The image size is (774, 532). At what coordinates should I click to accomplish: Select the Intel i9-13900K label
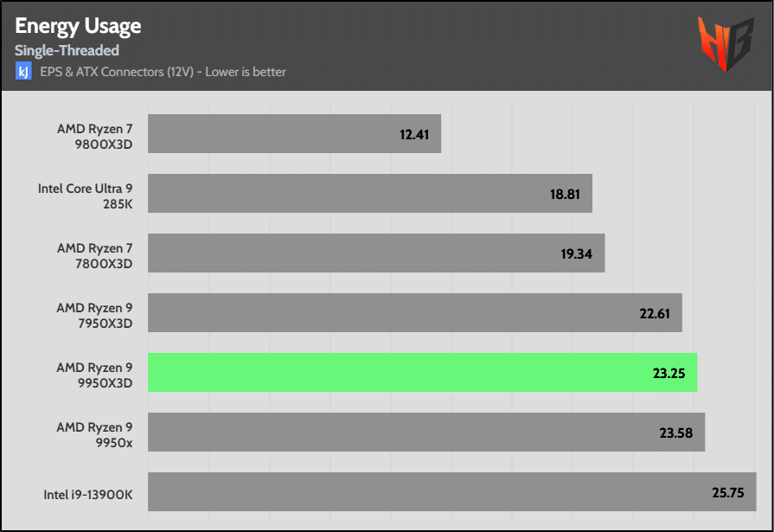pyautogui.click(x=88, y=493)
